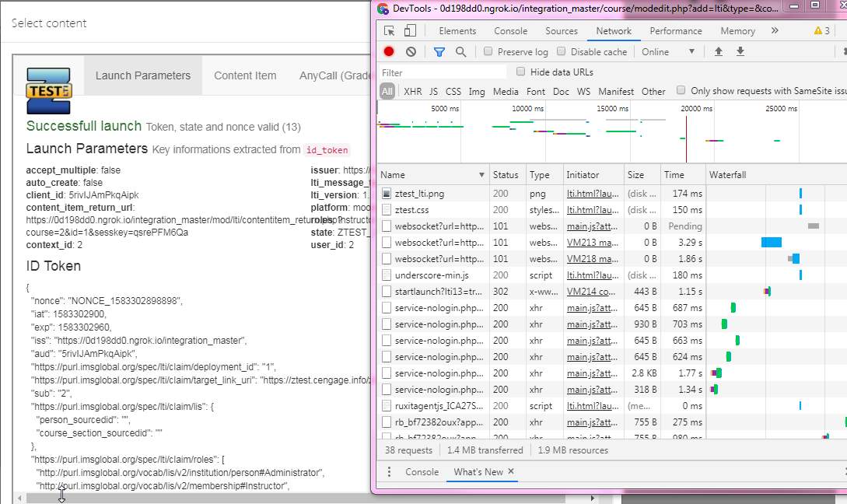This screenshot has height=504, width=847.
Task: Open the AnyCall tab
Action: pyautogui.click(x=334, y=75)
